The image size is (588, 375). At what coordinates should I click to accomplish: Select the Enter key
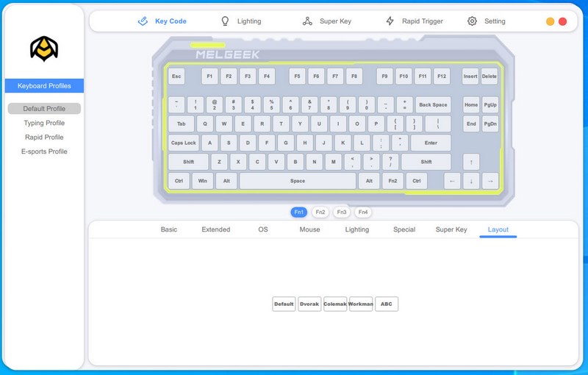click(431, 143)
